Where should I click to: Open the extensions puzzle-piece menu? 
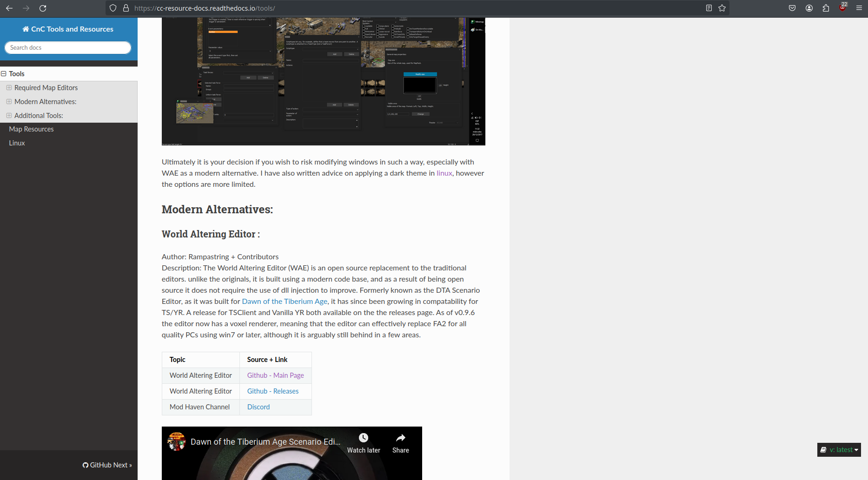pos(826,8)
